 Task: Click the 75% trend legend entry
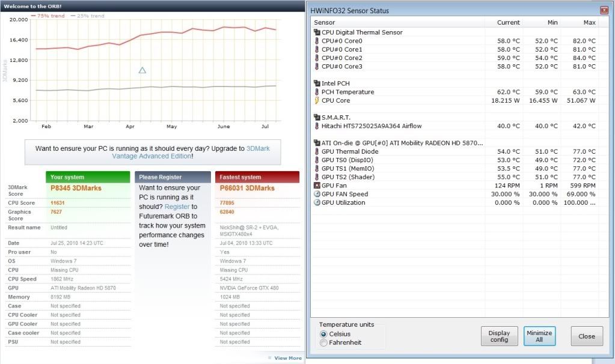(48, 16)
